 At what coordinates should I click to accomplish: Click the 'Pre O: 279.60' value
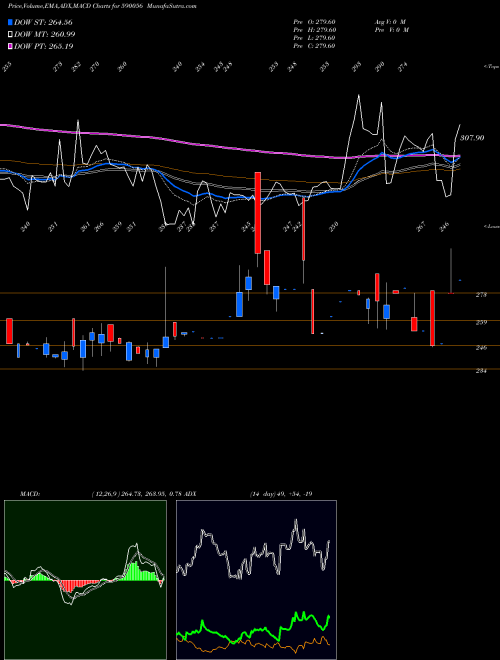point(314,21)
